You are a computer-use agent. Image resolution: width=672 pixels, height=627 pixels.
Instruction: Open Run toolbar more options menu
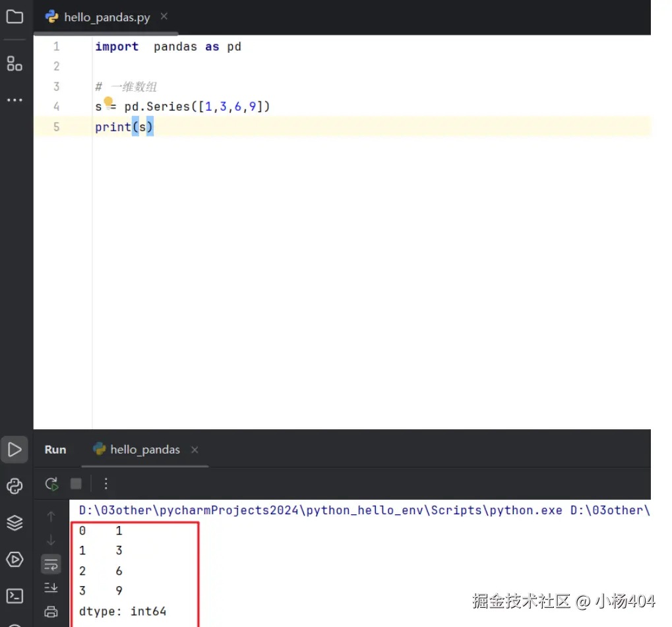click(106, 484)
